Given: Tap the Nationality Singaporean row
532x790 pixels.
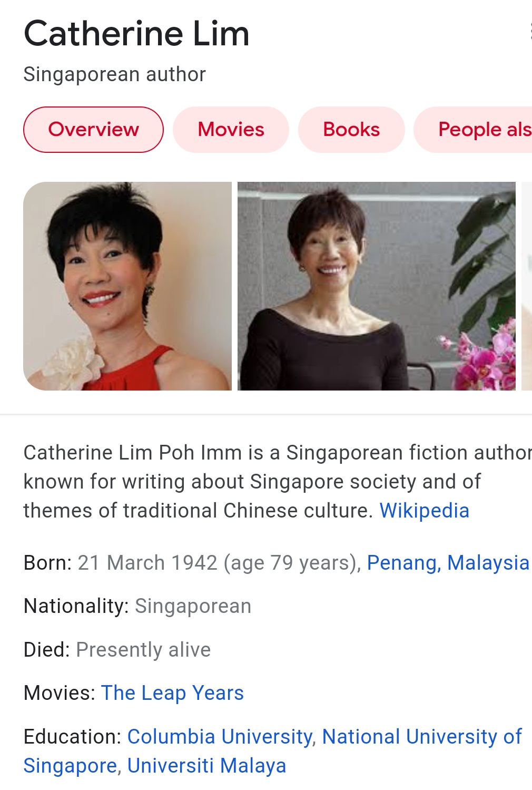Looking at the screenshot, I should tap(137, 606).
